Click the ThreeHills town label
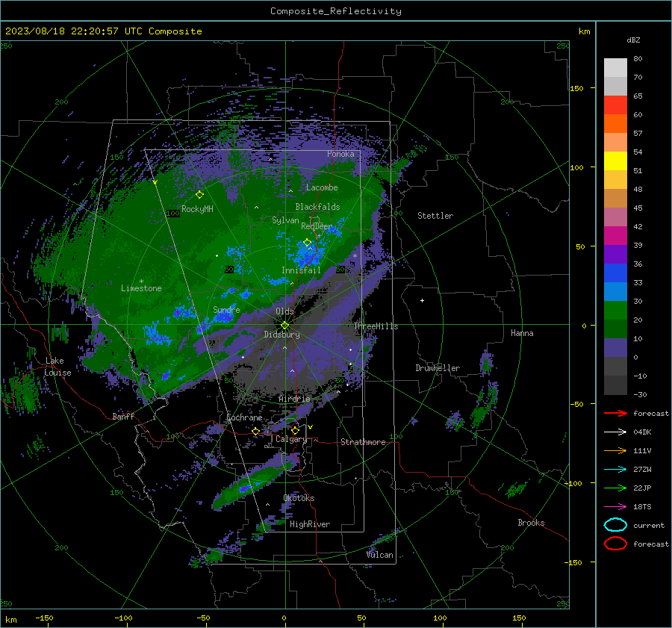This screenshot has height=628, width=672. click(376, 326)
